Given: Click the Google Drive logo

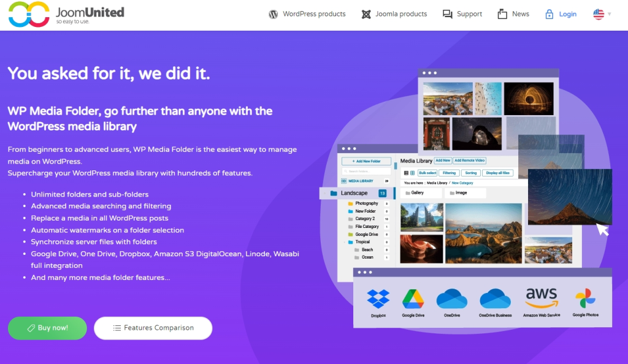Looking at the screenshot, I should point(413,299).
